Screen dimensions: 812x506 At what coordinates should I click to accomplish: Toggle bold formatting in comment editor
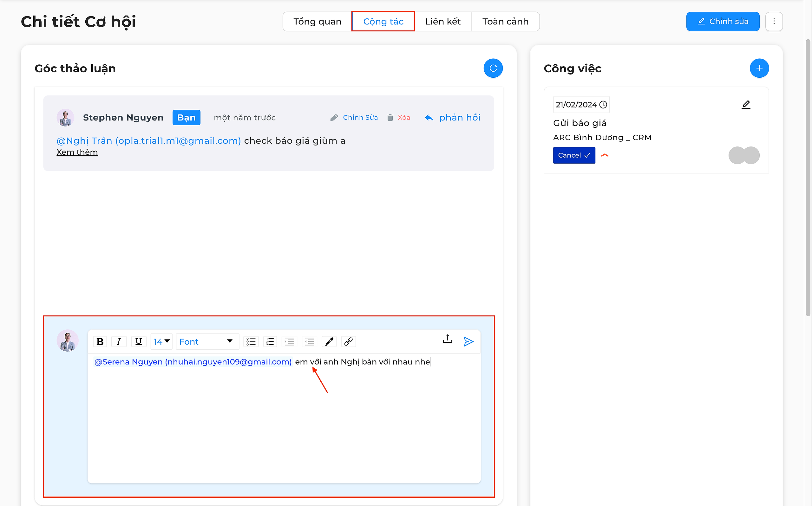100,341
